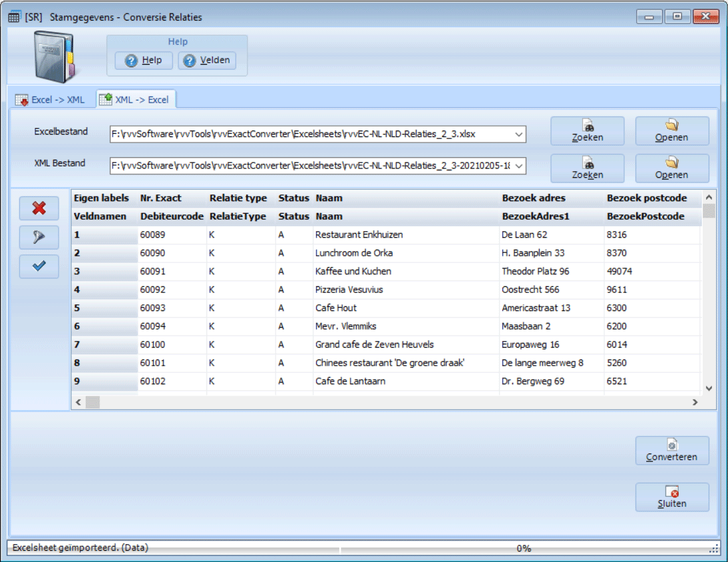
Task: Click the horizontal scrollbar left arrow
Action: (x=79, y=402)
